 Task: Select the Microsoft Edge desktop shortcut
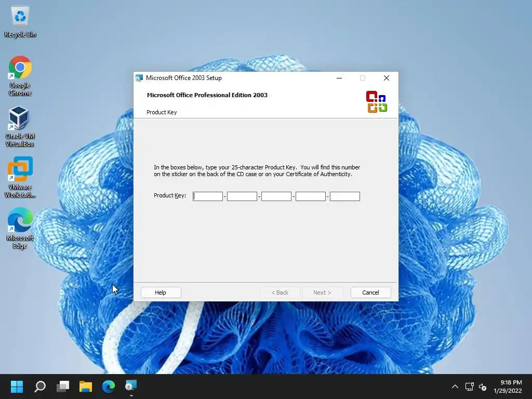20,229
